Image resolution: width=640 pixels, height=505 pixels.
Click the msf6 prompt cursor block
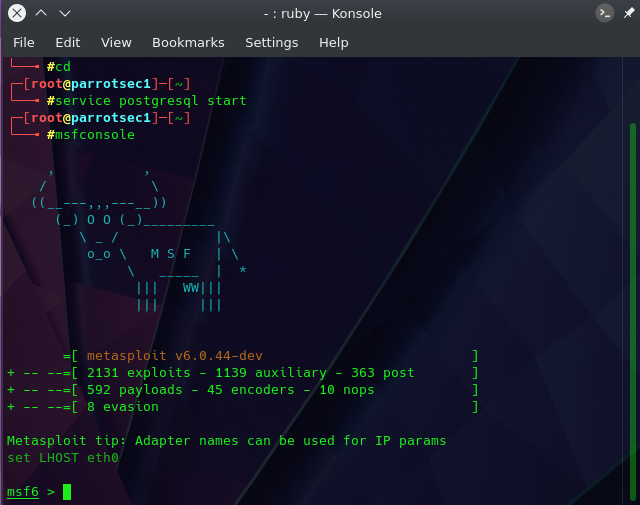pos(67,492)
